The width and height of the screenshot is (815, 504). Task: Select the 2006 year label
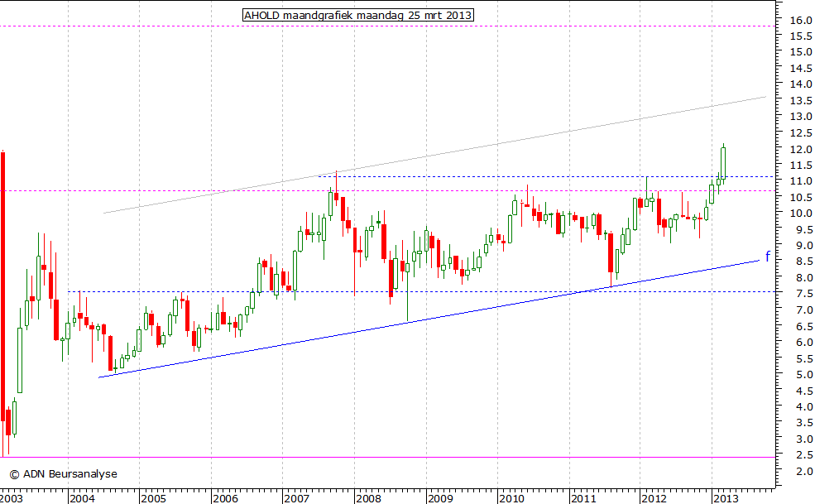pyautogui.click(x=226, y=499)
